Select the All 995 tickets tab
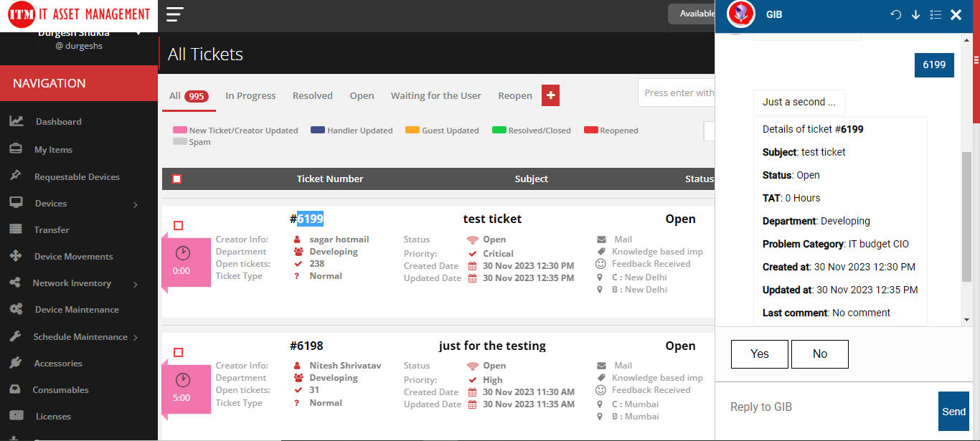 (x=189, y=96)
